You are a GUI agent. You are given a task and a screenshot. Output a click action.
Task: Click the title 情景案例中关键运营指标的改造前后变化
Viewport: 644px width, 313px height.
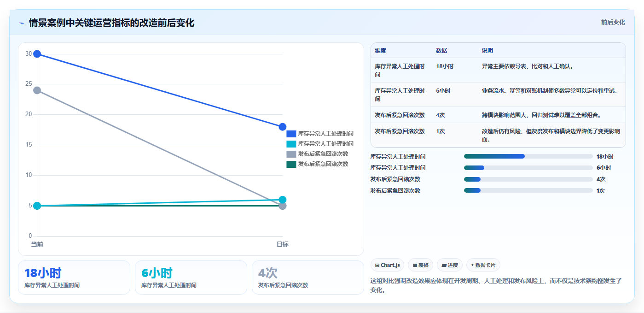click(x=111, y=23)
